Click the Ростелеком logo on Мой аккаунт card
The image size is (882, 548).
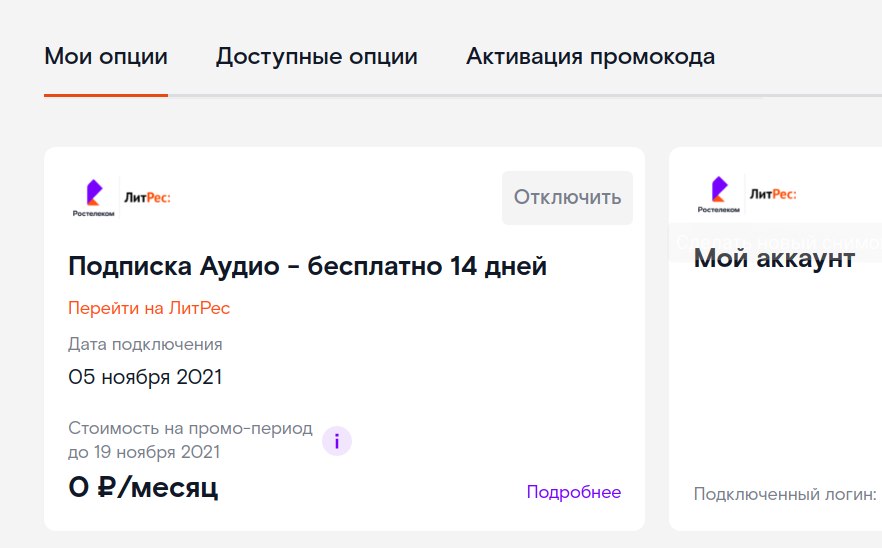[719, 194]
